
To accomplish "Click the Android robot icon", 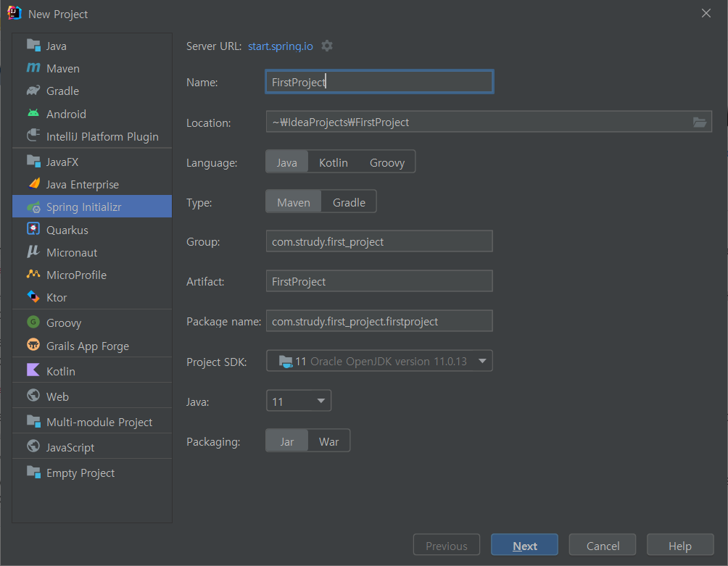I will (x=33, y=113).
